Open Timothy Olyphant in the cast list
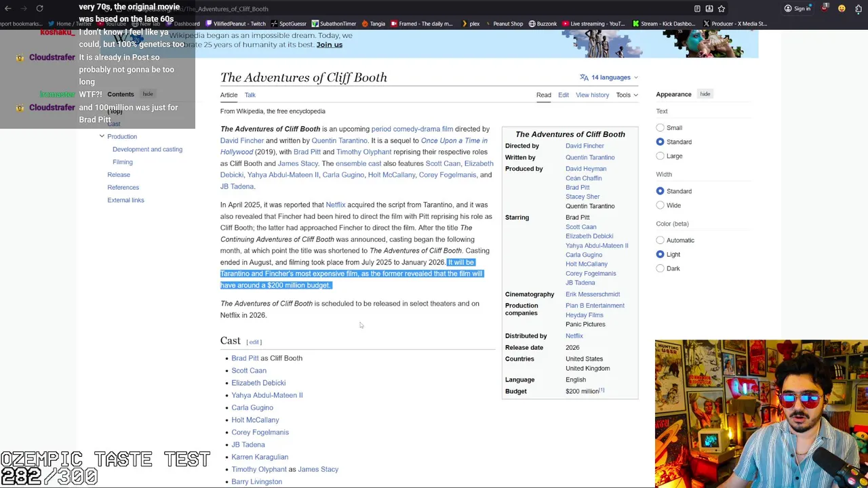Viewport: 868px width, 488px height. tap(259, 469)
